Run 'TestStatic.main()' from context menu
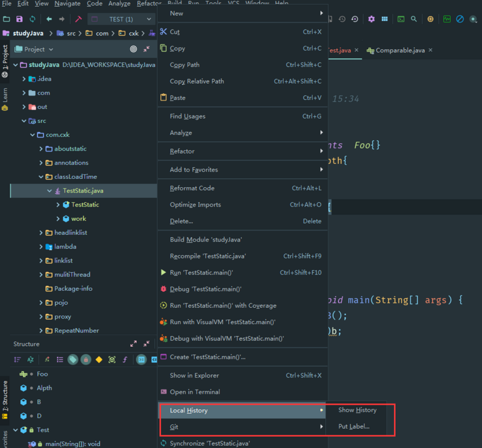 click(x=242, y=273)
